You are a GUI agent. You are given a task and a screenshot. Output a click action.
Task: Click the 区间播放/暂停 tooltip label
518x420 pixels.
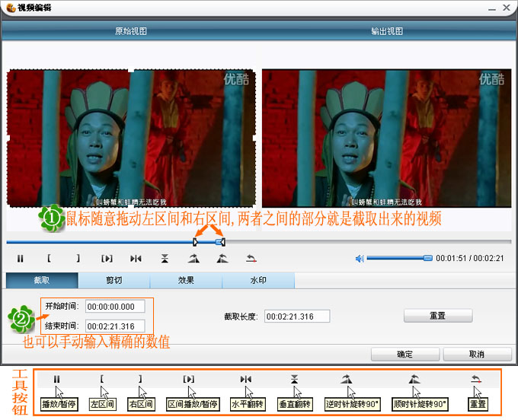[193, 404]
